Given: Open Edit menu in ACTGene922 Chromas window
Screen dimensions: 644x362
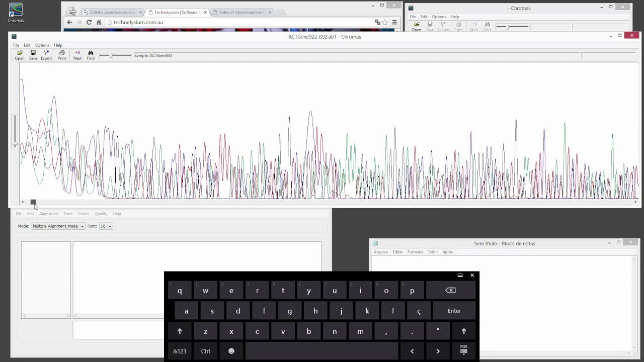Looking at the screenshot, I should coord(27,45).
